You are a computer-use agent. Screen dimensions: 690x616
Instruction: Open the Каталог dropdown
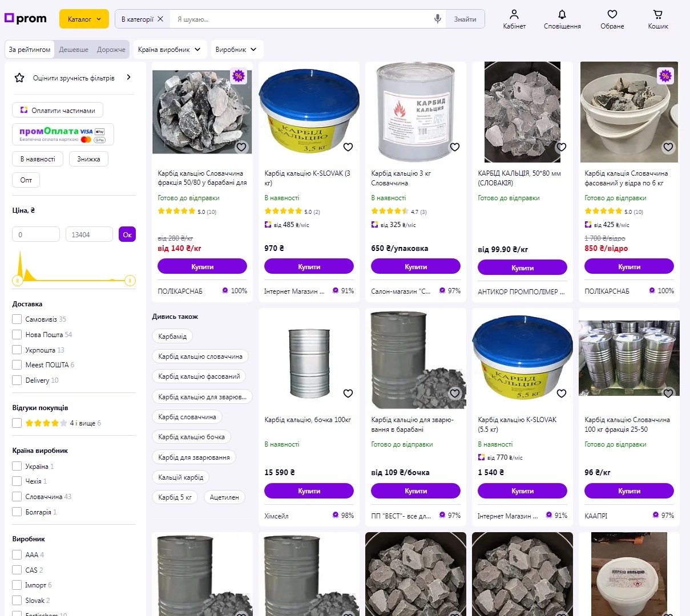point(84,19)
